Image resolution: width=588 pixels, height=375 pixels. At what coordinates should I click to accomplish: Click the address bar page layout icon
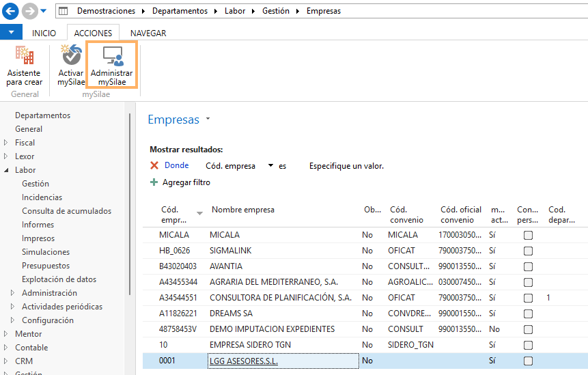pyautogui.click(x=64, y=11)
